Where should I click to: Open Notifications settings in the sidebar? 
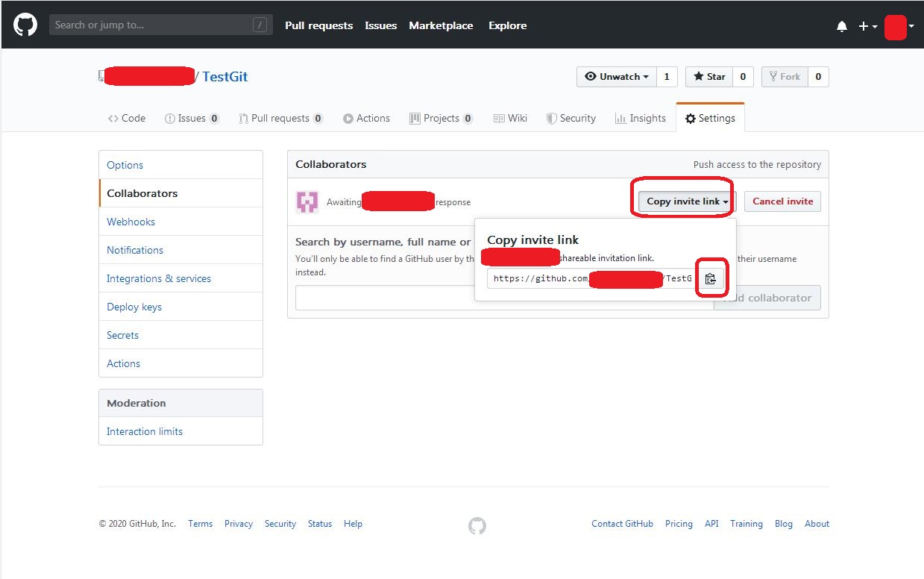tap(180, 250)
